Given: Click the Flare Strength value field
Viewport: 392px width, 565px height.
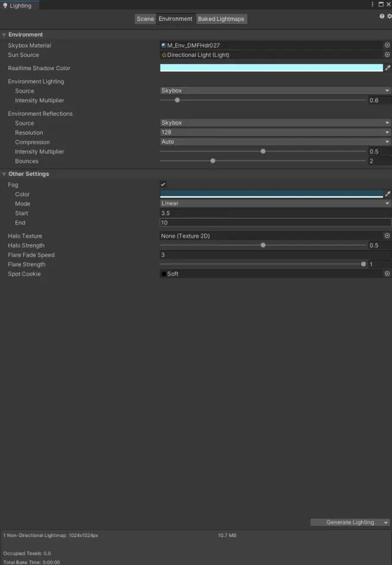Looking at the screenshot, I should [380, 264].
